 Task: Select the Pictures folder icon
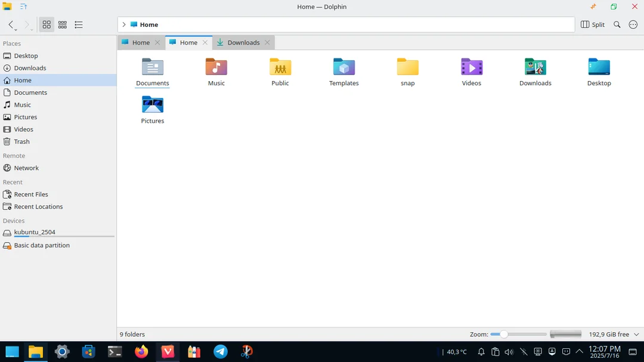[153, 104]
